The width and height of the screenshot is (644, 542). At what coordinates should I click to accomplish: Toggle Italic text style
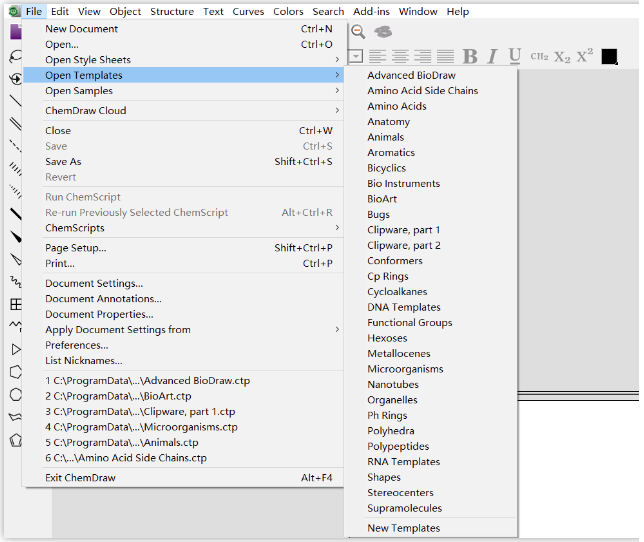tap(492, 56)
